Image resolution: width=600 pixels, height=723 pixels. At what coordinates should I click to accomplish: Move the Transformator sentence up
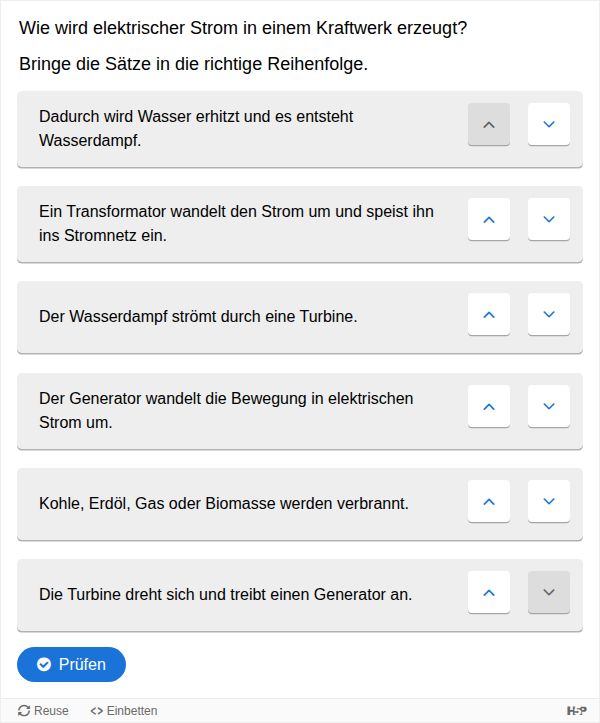tap(489, 219)
